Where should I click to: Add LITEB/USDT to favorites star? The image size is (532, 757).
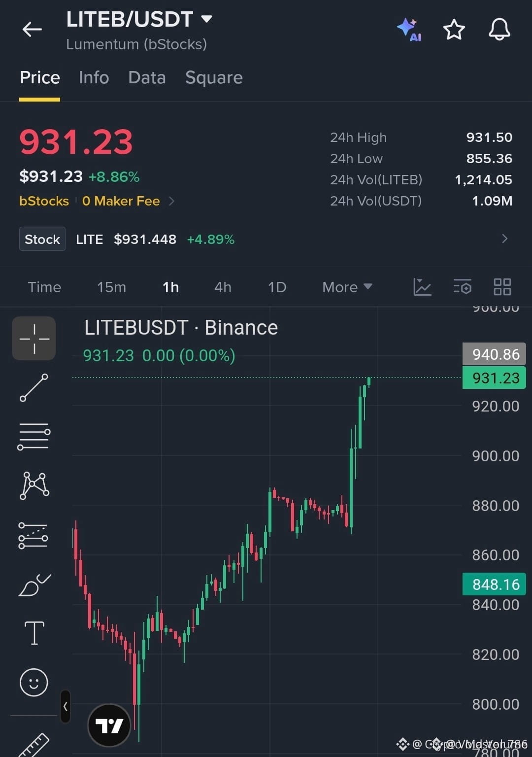click(454, 30)
